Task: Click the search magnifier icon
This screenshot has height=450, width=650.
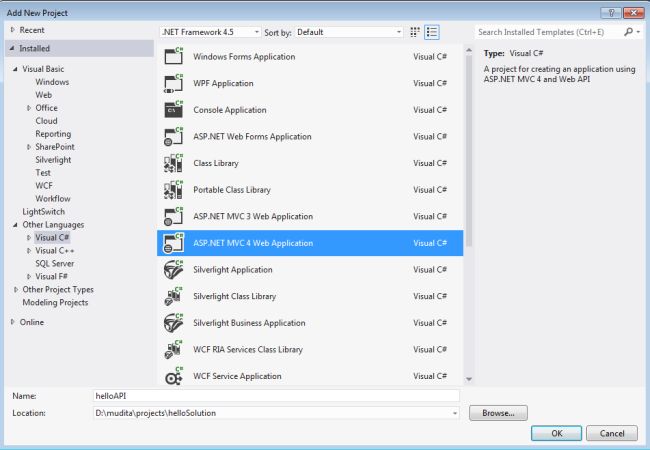Action: point(628,32)
